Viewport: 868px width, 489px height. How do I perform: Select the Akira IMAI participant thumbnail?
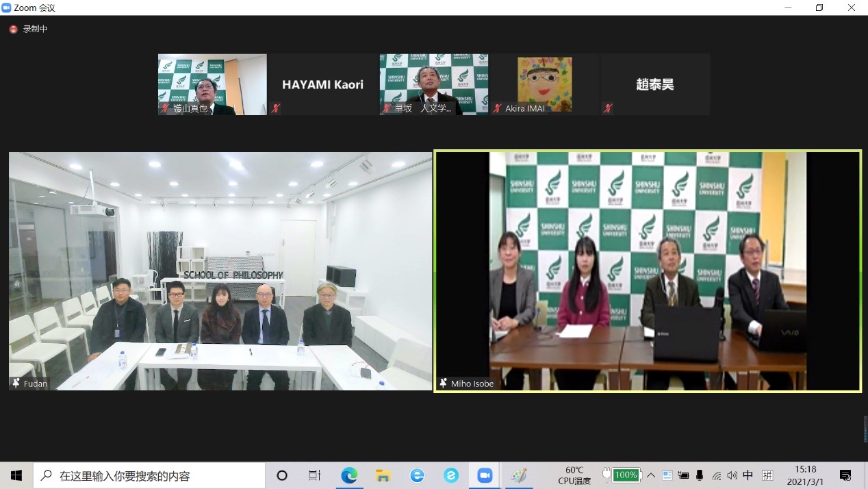click(x=544, y=84)
